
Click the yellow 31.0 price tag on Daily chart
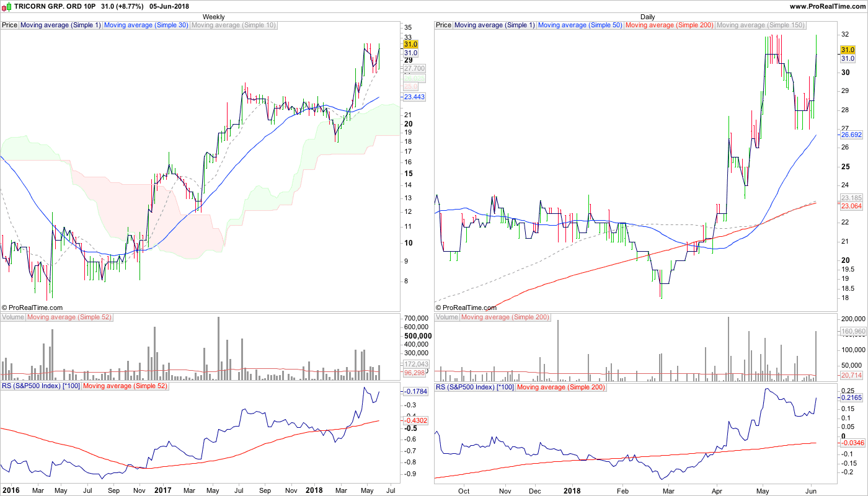[848, 50]
